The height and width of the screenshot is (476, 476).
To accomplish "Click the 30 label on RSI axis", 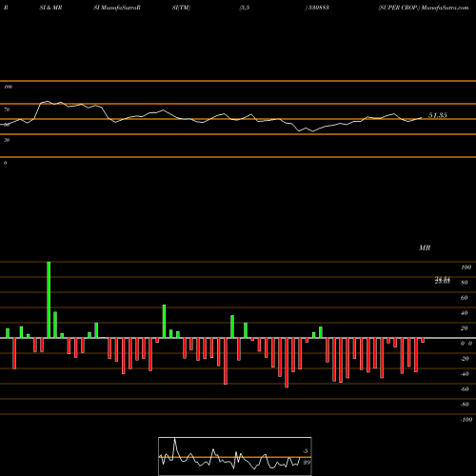I will click(7, 140).
